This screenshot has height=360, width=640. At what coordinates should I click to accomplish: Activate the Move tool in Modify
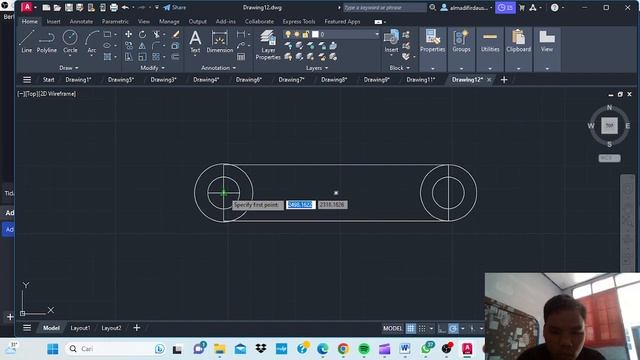tap(129, 34)
